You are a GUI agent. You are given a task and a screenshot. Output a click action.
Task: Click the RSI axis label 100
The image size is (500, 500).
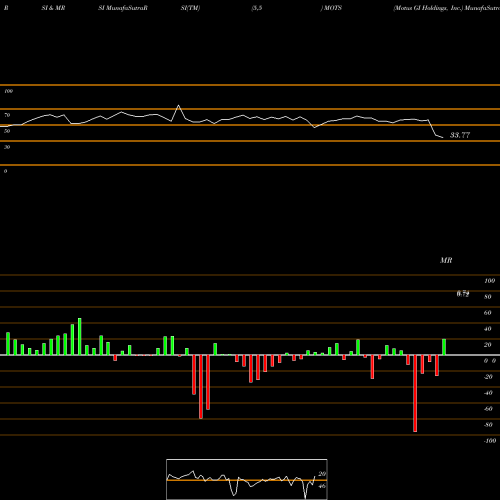click(9, 91)
